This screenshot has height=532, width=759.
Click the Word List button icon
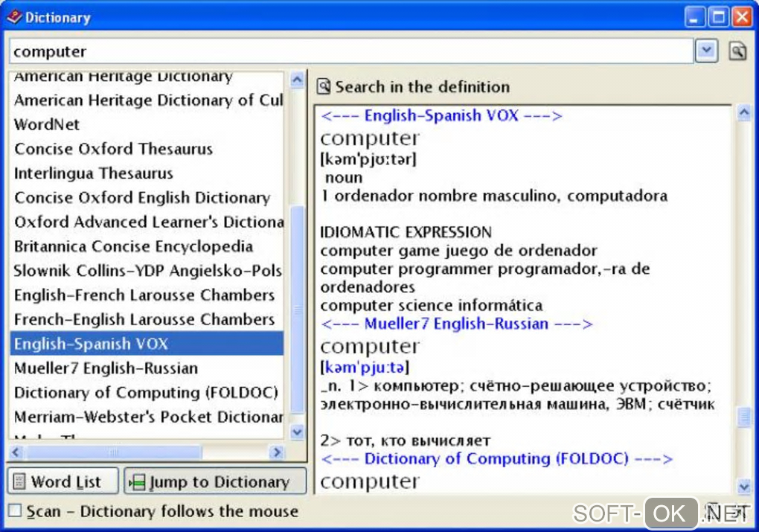[19, 482]
